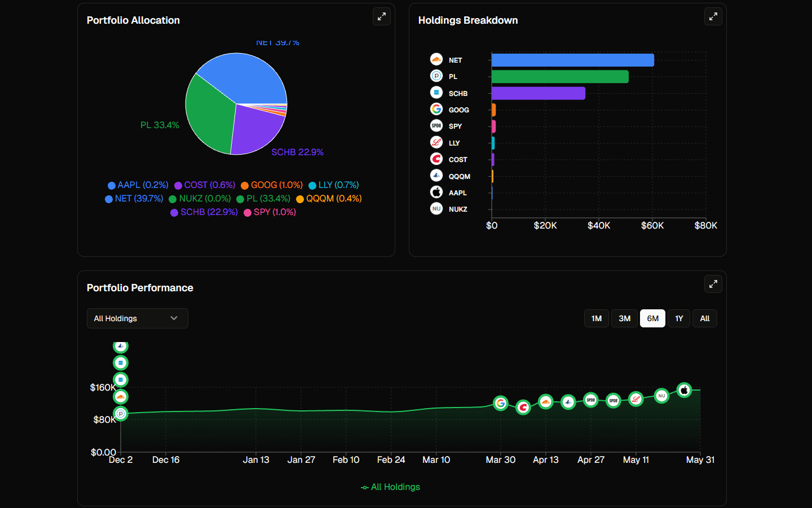Viewport: 812px width, 508px height.
Task: Select the 6M time range
Action: 652,318
